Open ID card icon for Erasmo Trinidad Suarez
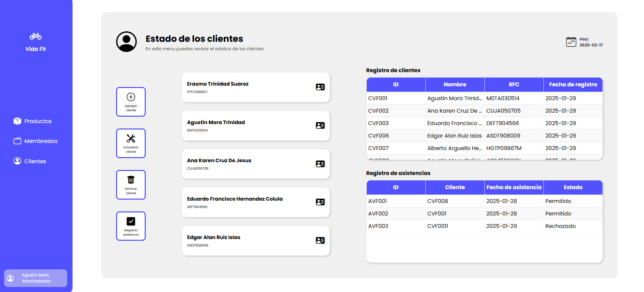This screenshot has width=644, height=292. [320, 87]
